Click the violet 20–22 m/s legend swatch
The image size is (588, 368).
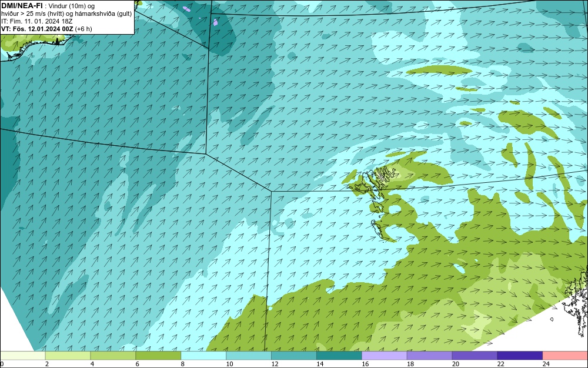[x=475, y=356]
